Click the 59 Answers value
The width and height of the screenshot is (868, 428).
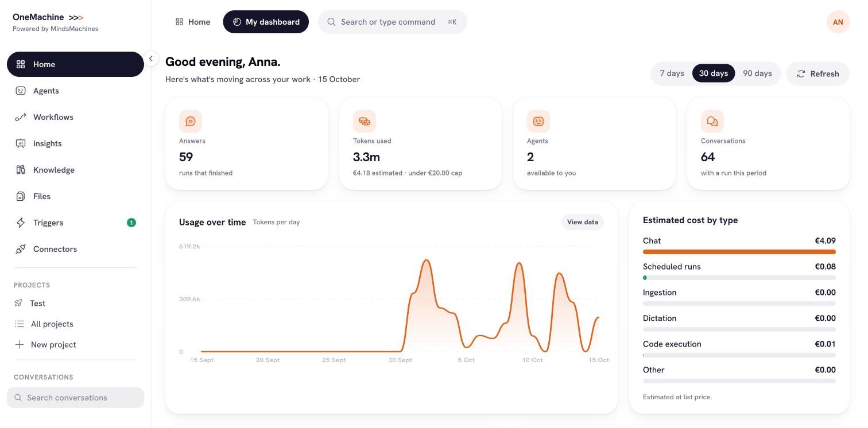pos(186,157)
